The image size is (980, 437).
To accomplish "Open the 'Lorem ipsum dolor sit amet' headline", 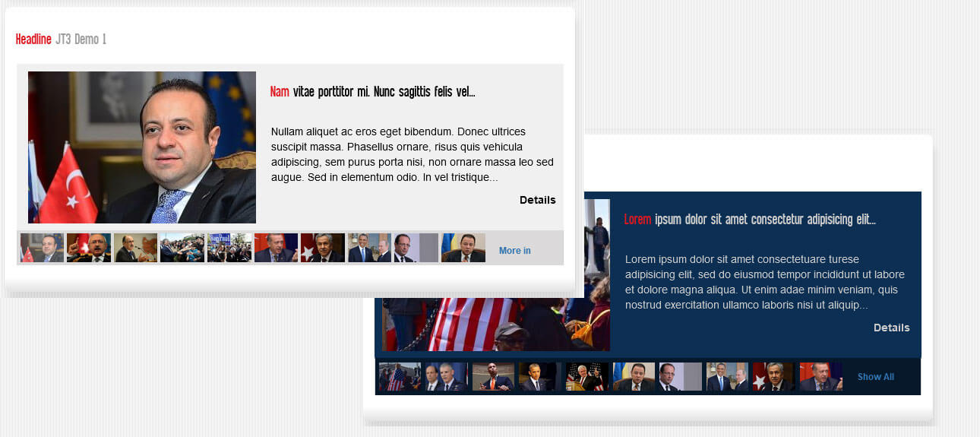I will (749, 220).
